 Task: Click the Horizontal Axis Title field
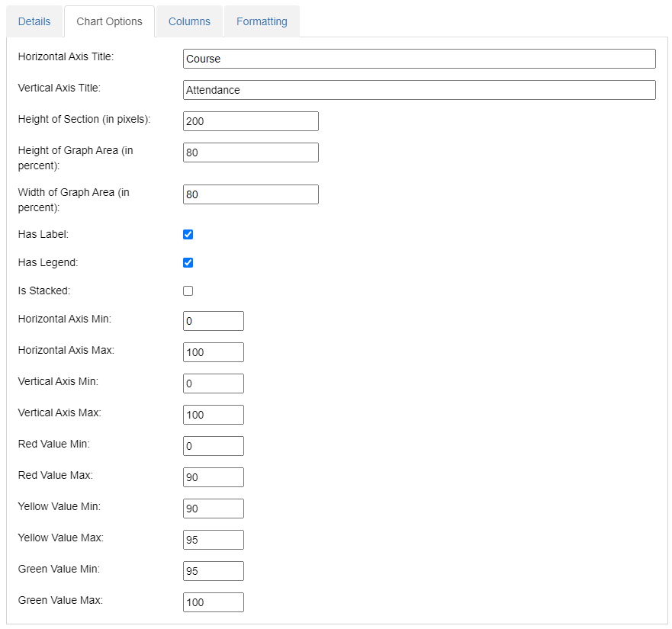tap(420, 59)
